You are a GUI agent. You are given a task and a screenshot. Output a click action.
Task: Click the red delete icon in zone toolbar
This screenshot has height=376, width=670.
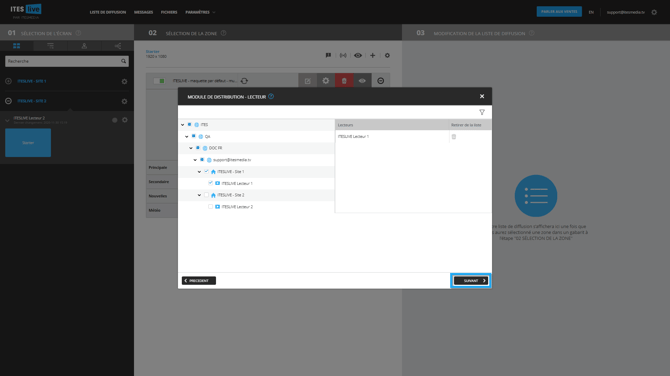pyautogui.click(x=344, y=81)
